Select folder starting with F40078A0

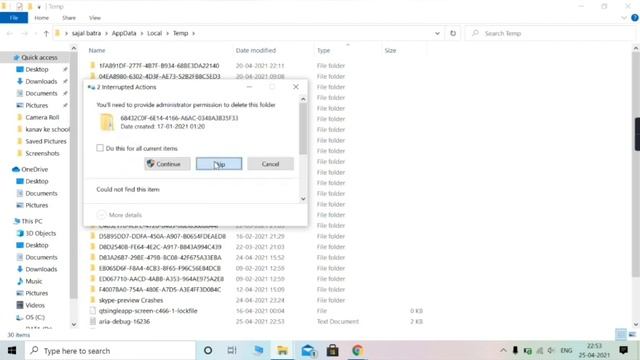160,290
